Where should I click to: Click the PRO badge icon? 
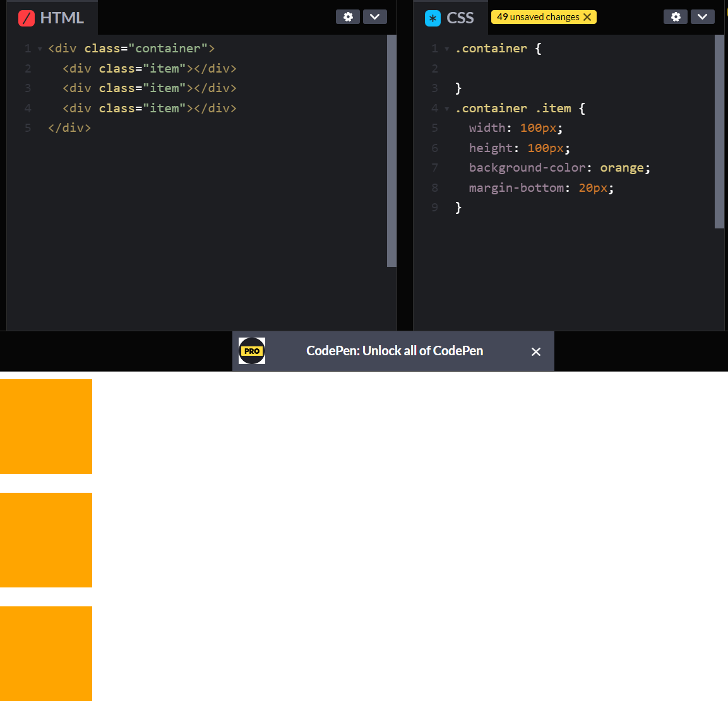click(252, 351)
